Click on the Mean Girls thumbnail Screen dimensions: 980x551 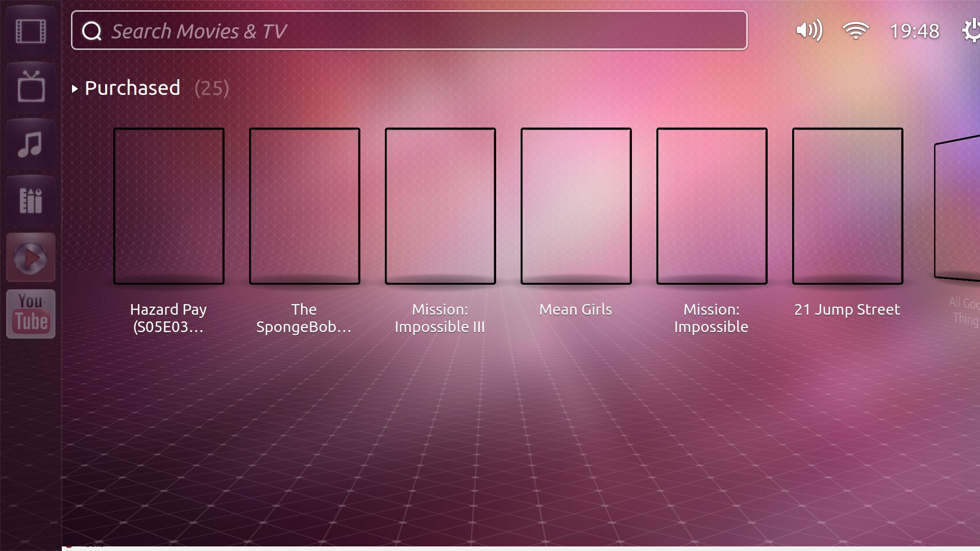click(x=575, y=205)
